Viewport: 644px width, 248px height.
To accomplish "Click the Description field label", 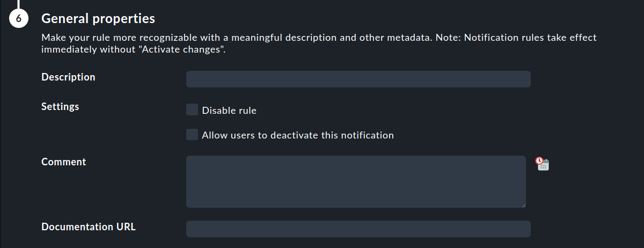I will 68,77.
